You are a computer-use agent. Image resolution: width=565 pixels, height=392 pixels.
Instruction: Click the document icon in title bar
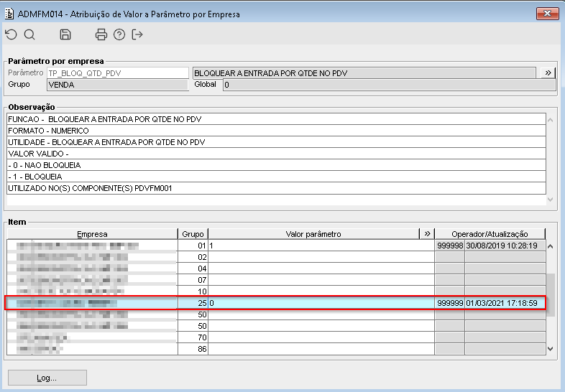[x=9, y=14]
